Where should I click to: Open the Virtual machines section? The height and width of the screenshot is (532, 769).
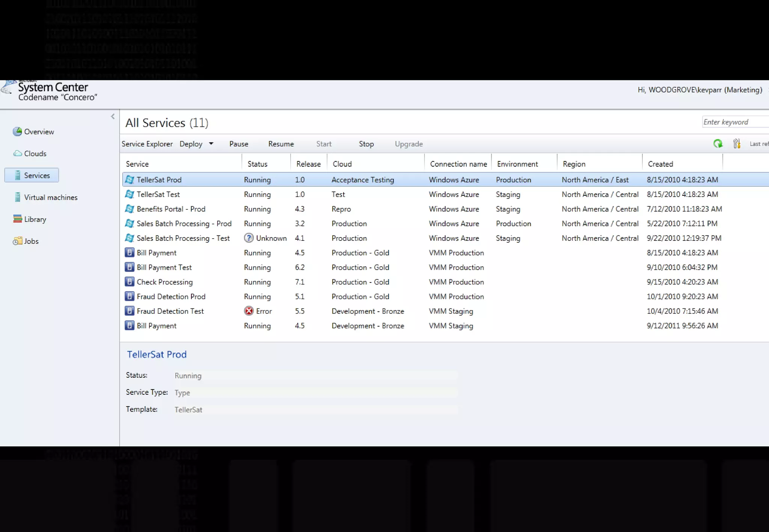click(x=50, y=197)
